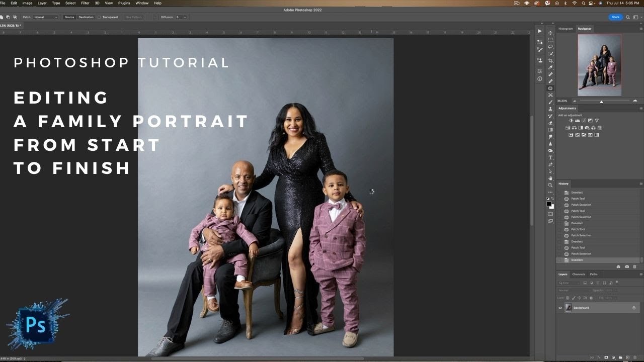This screenshot has height=362, width=644.
Task: Hide the Background layer with eye icon
Action: [x=560, y=308]
